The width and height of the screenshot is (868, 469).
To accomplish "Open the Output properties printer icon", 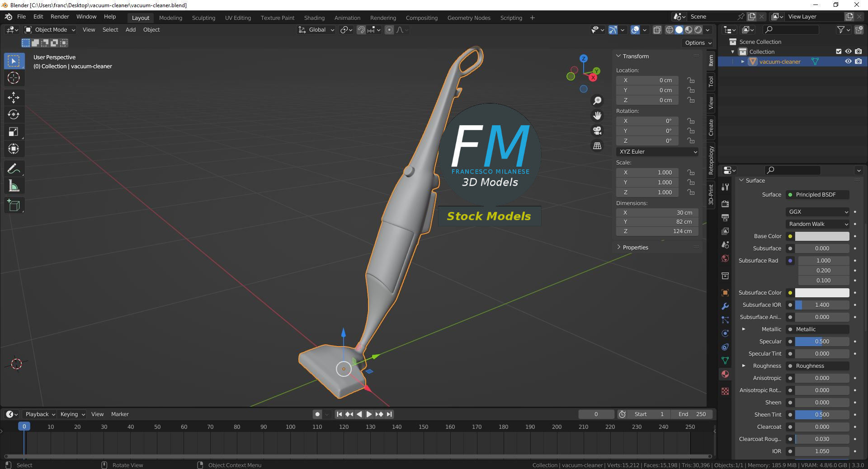I will [725, 217].
